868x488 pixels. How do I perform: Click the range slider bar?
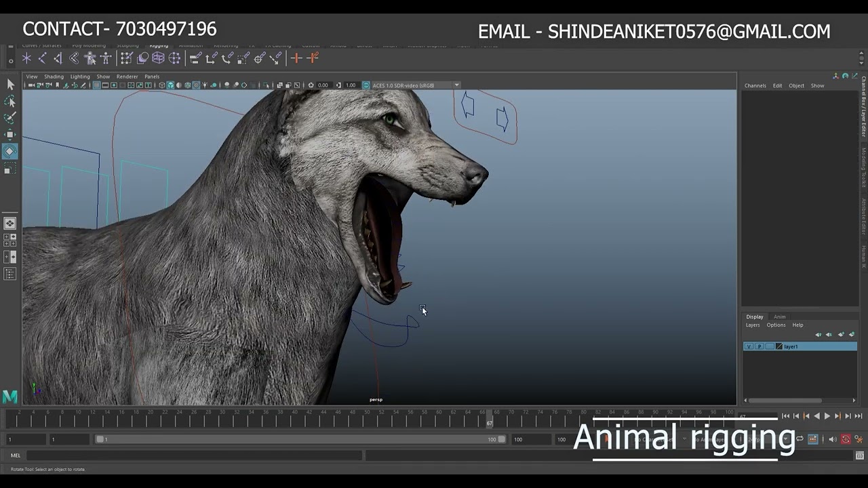[x=302, y=439]
